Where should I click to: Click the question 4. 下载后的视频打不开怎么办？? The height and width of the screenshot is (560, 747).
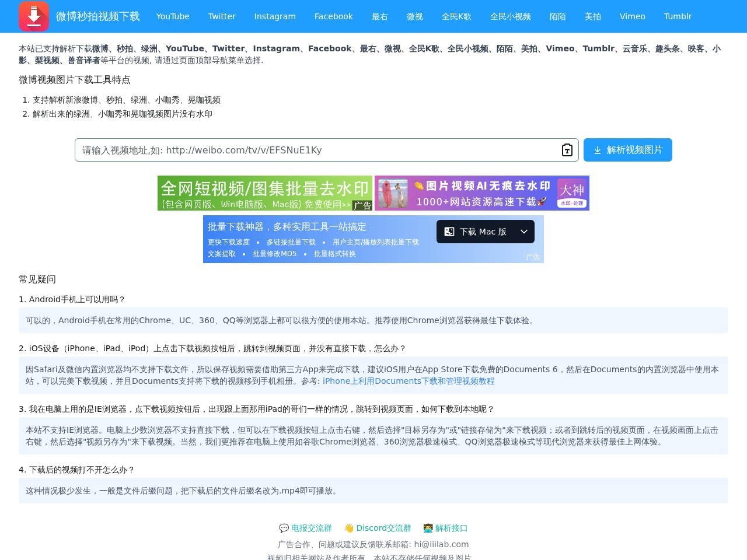click(x=76, y=470)
